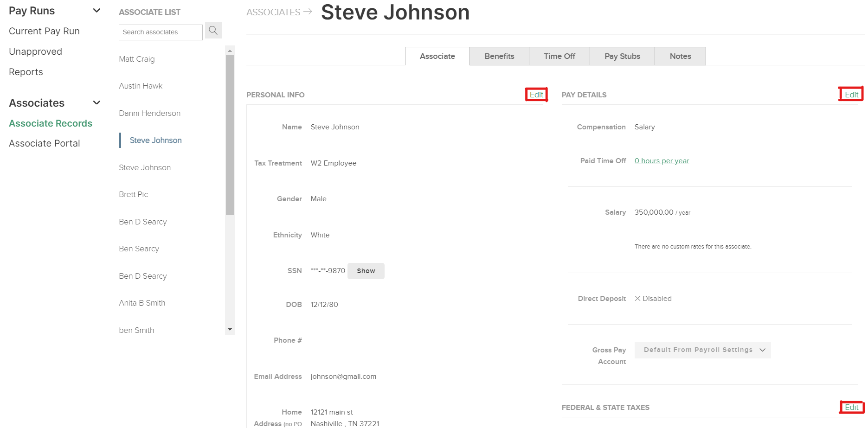Edit the Federal & State Taxes section

[852, 407]
